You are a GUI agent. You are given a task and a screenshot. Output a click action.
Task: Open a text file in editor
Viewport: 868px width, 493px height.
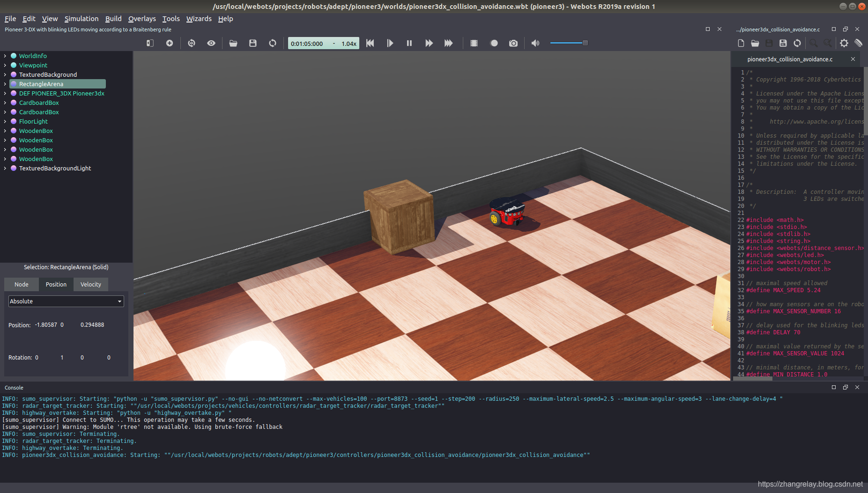click(x=755, y=43)
